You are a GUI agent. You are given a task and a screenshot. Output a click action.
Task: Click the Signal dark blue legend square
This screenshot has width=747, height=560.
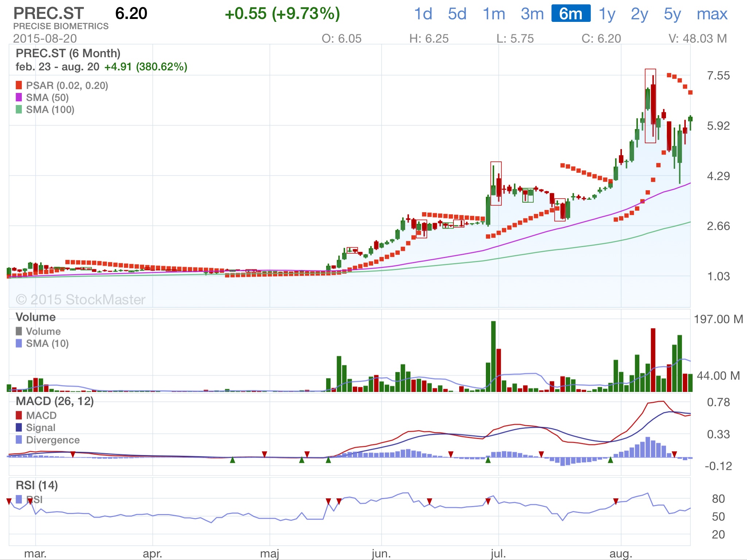click(19, 427)
